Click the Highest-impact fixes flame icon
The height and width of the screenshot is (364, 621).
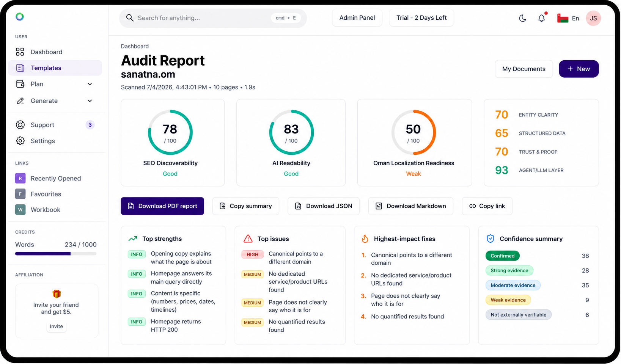tap(365, 238)
